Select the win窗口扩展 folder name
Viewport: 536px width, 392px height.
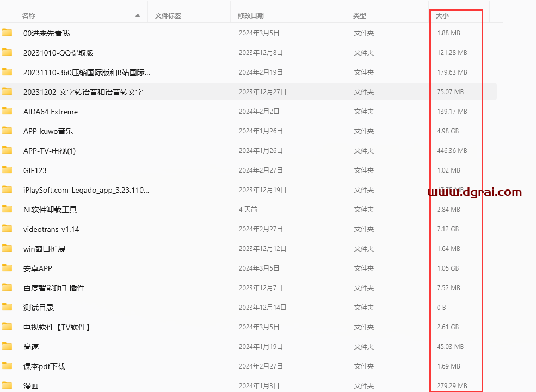click(45, 249)
